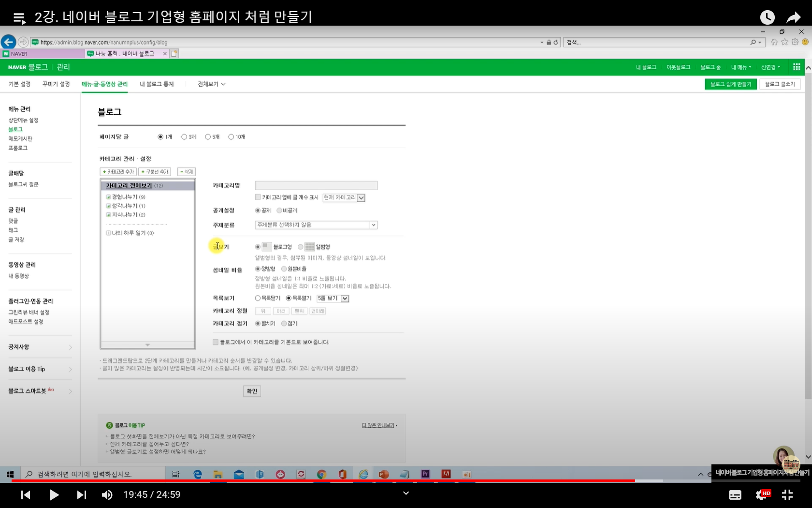Open 상단메뉴 설정 menu
Image resolution: width=812 pixels, height=508 pixels.
[23, 120]
